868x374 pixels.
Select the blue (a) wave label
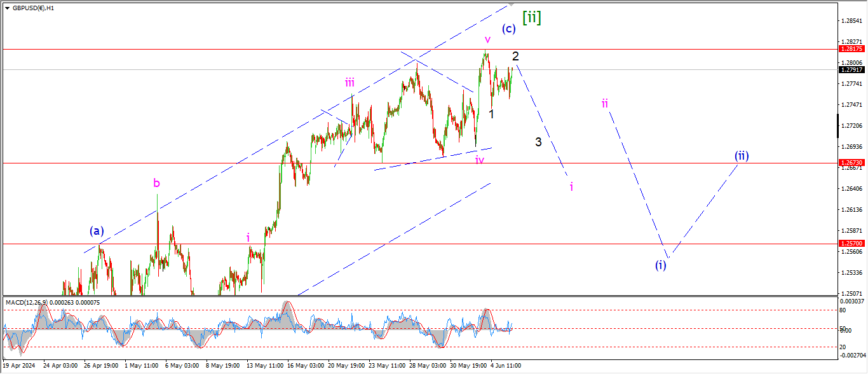(x=97, y=231)
